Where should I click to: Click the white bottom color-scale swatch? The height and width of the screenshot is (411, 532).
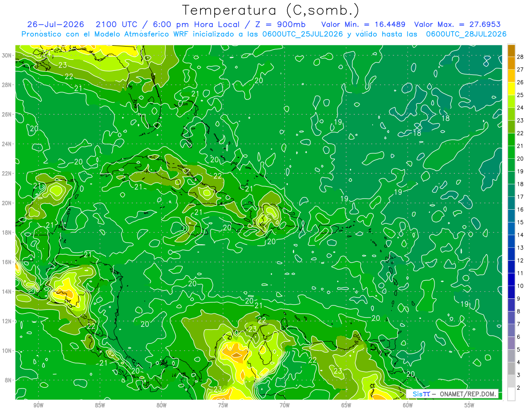click(511, 394)
